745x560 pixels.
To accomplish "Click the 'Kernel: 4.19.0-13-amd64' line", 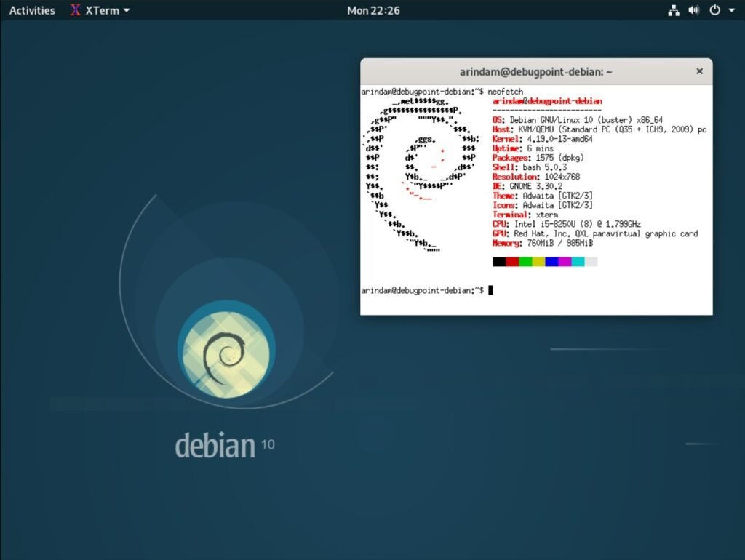I will click(x=543, y=139).
